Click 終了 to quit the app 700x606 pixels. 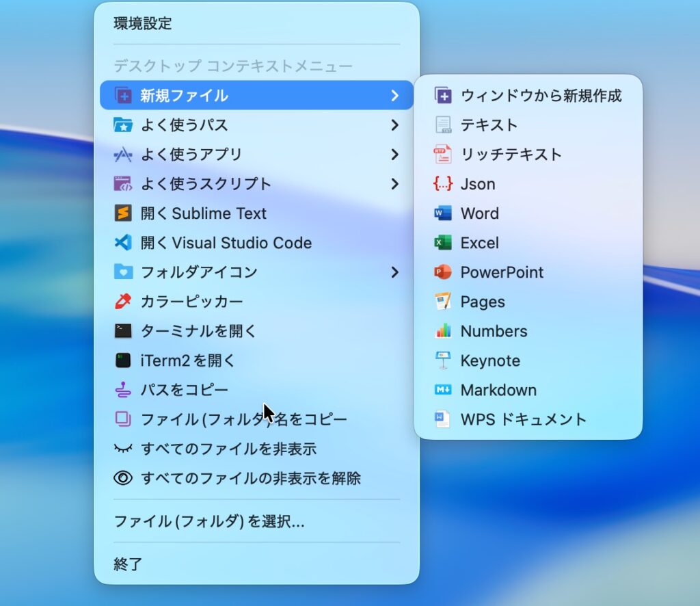(x=128, y=564)
